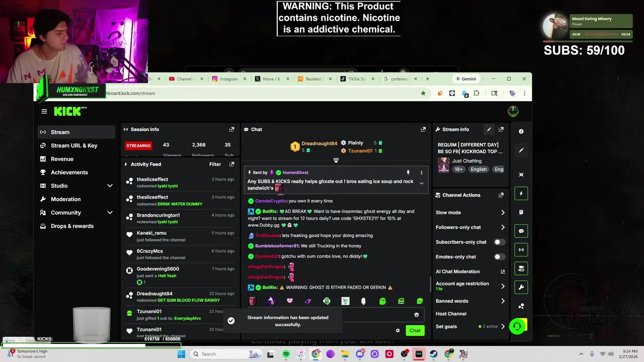Open Moderation in the sidebar

point(76,199)
